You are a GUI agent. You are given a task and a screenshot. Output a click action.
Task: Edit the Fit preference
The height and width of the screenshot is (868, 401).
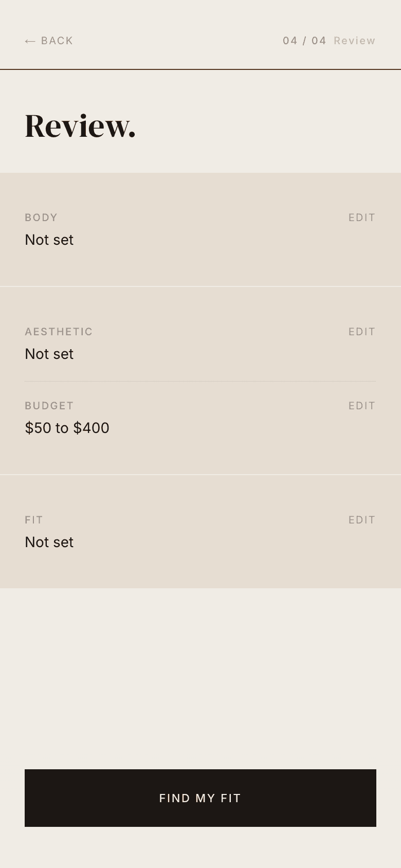click(x=361, y=520)
